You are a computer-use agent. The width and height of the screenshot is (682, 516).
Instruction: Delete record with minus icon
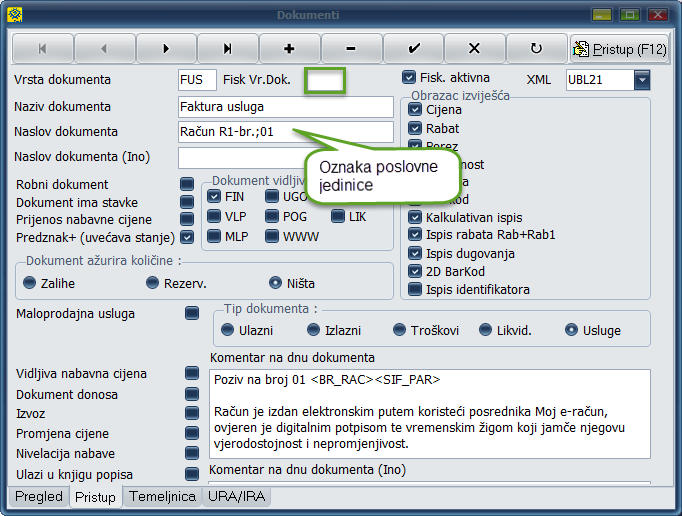pyautogui.click(x=351, y=48)
